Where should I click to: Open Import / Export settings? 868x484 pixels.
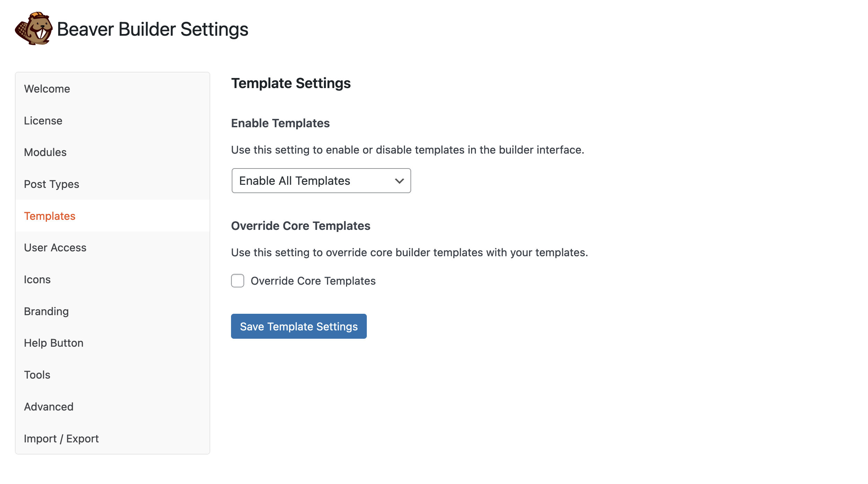pyautogui.click(x=61, y=438)
